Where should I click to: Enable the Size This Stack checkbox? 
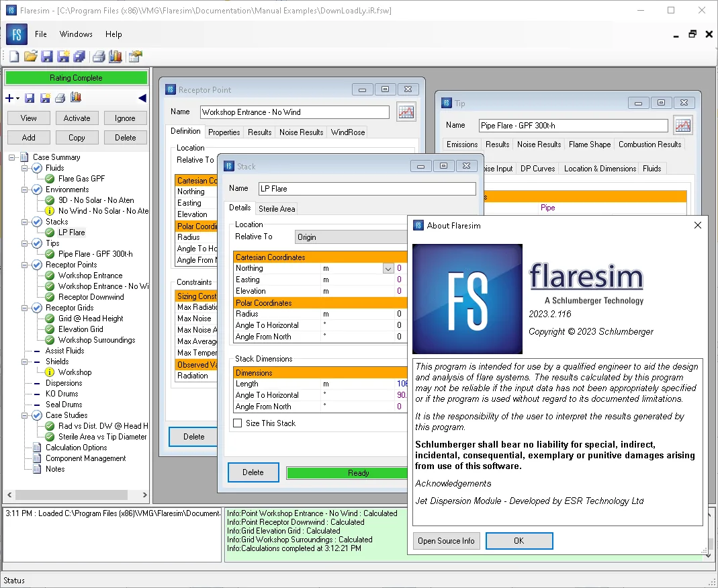(x=238, y=423)
